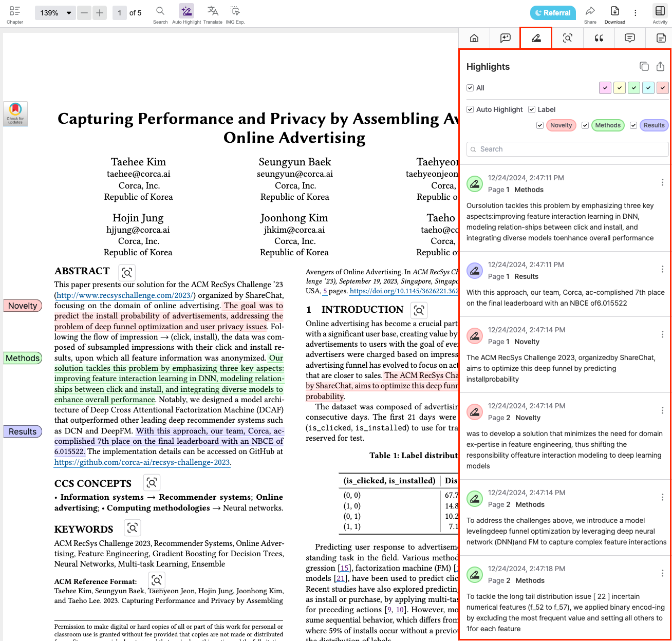
Task: Click the Referral button
Action: [553, 13]
